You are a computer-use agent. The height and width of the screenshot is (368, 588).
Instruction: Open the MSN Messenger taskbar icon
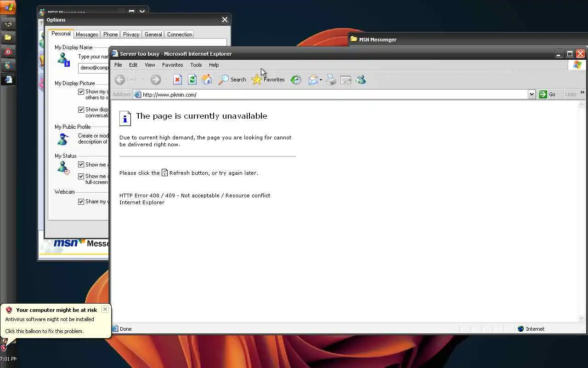(x=8, y=65)
